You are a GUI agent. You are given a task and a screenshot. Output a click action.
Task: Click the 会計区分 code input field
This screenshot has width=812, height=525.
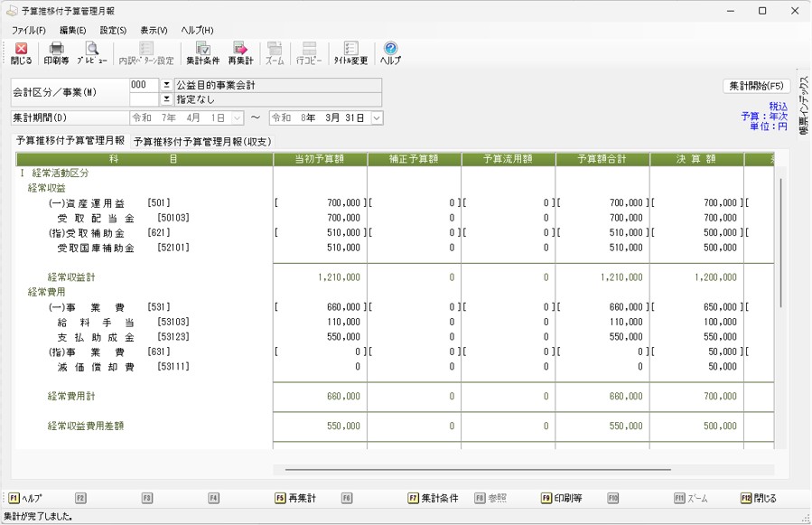[x=144, y=85]
